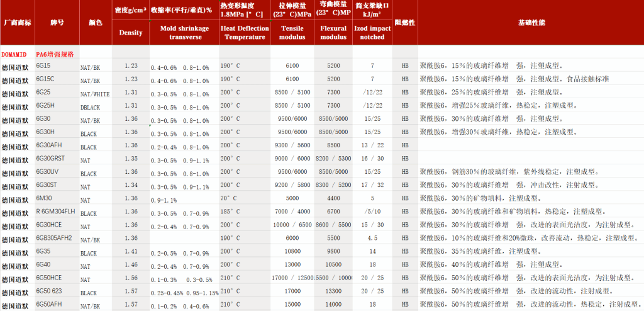This screenshot has height=311, width=644.
Task: Select the 厂商商标 header cell
Action: pos(17,23)
